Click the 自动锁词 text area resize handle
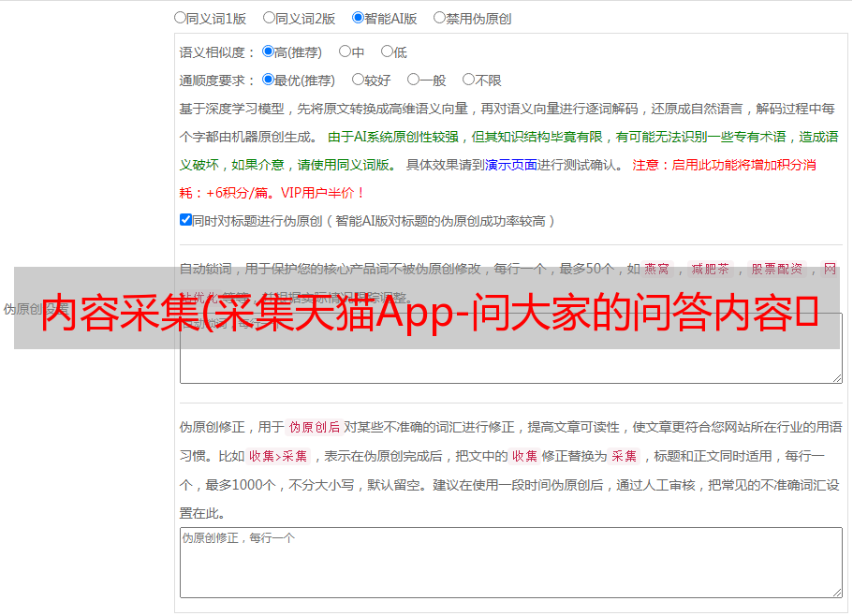This screenshot has width=853, height=616. (x=836, y=377)
